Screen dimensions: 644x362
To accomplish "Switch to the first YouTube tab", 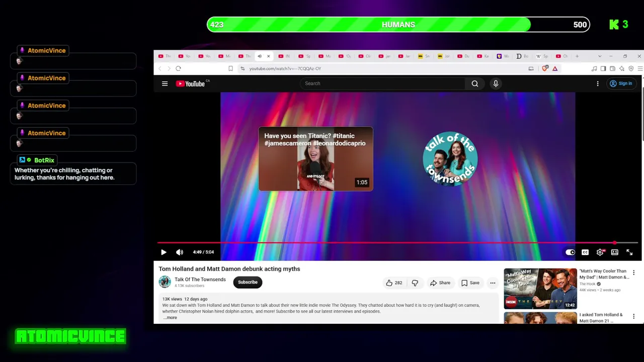I will click(x=165, y=56).
